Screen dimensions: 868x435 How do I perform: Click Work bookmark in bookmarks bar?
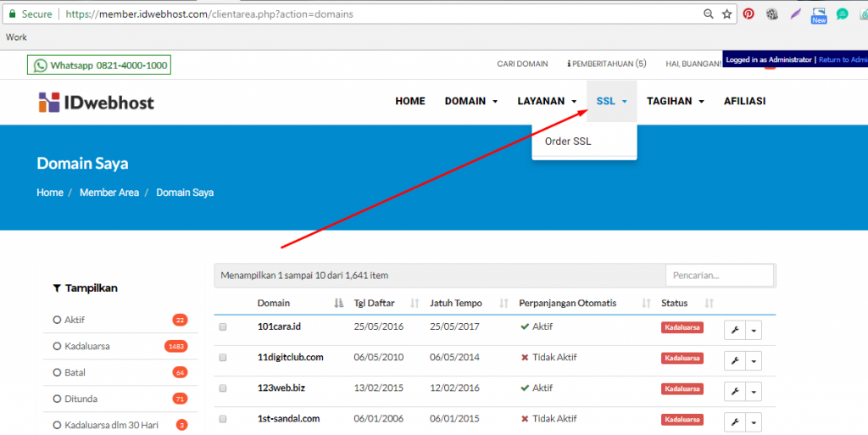pyautogui.click(x=16, y=37)
